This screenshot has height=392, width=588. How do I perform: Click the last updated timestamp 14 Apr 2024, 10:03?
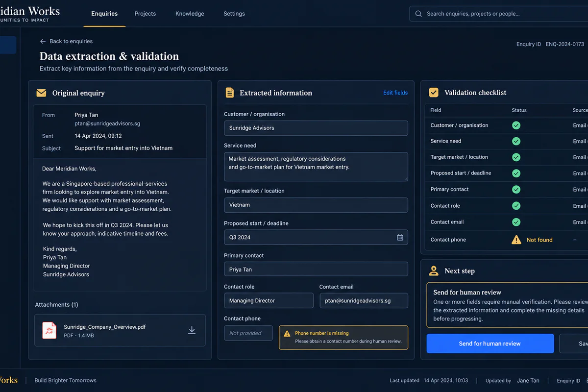click(x=446, y=380)
